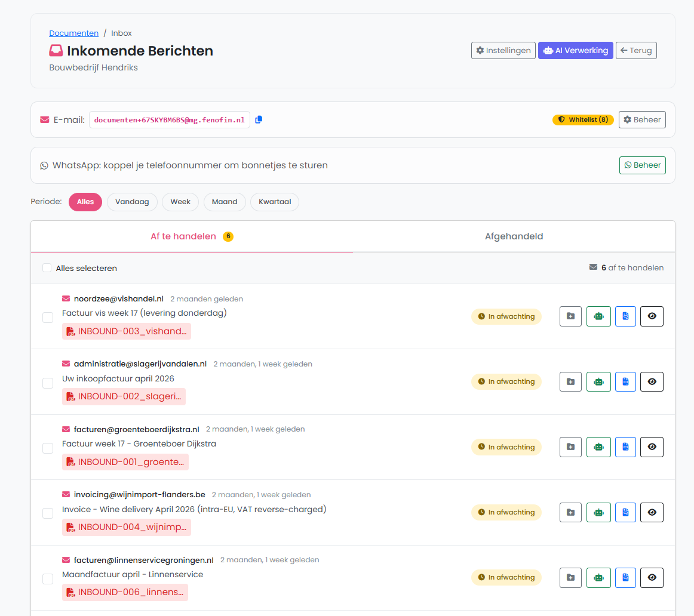Viewport: 694px width, 616px height.
Task: Open document icon for linnenservicegroningen row
Action: (625, 578)
